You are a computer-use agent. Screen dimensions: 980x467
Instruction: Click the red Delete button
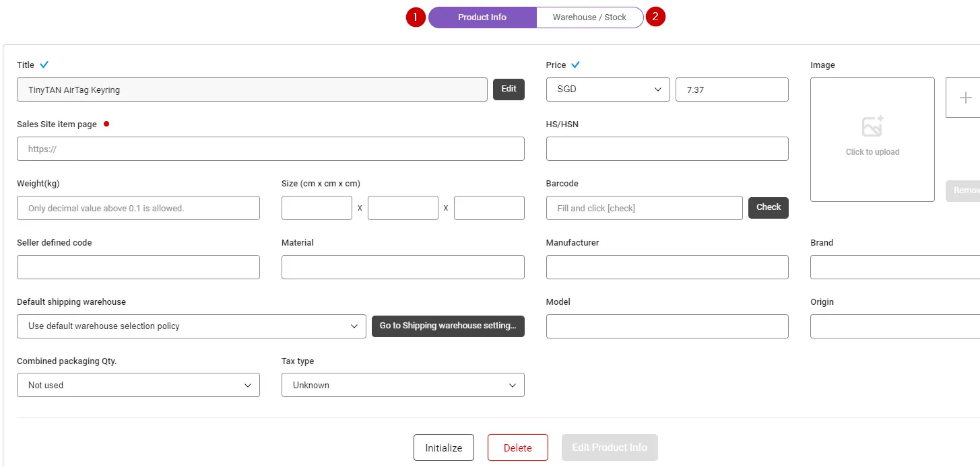(518, 448)
